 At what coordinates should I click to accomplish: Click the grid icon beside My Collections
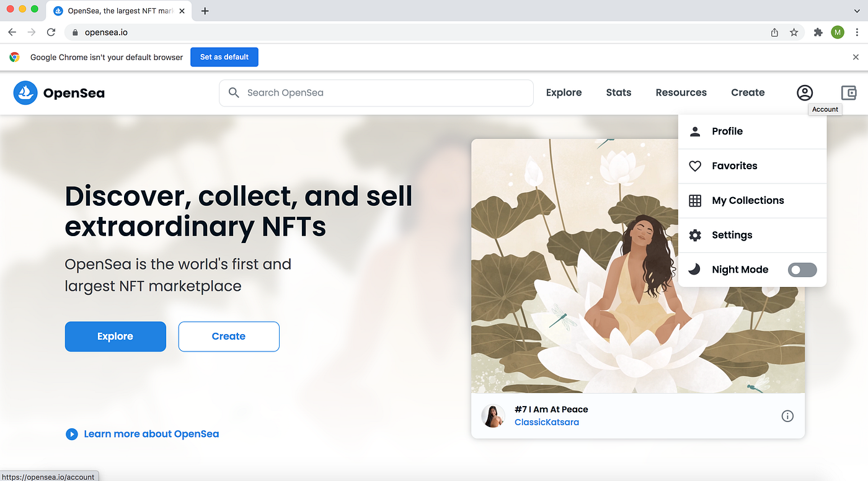tap(695, 201)
